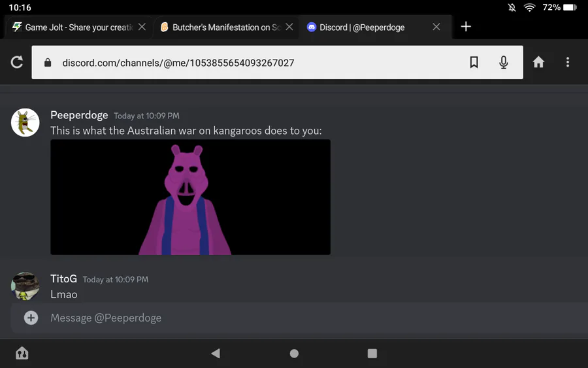Open the purple kangaroo image attachment
Image resolution: width=588 pixels, height=368 pixels.
[191, 197]
